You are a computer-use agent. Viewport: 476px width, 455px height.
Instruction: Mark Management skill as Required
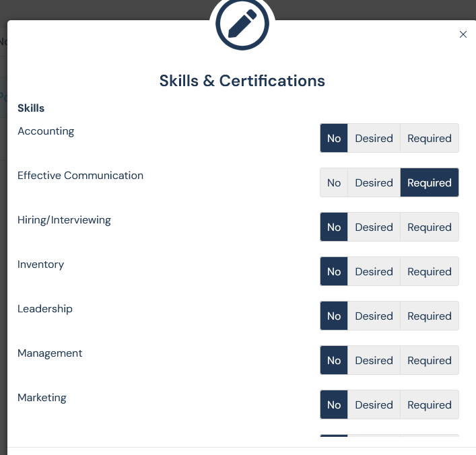(429, 361)
